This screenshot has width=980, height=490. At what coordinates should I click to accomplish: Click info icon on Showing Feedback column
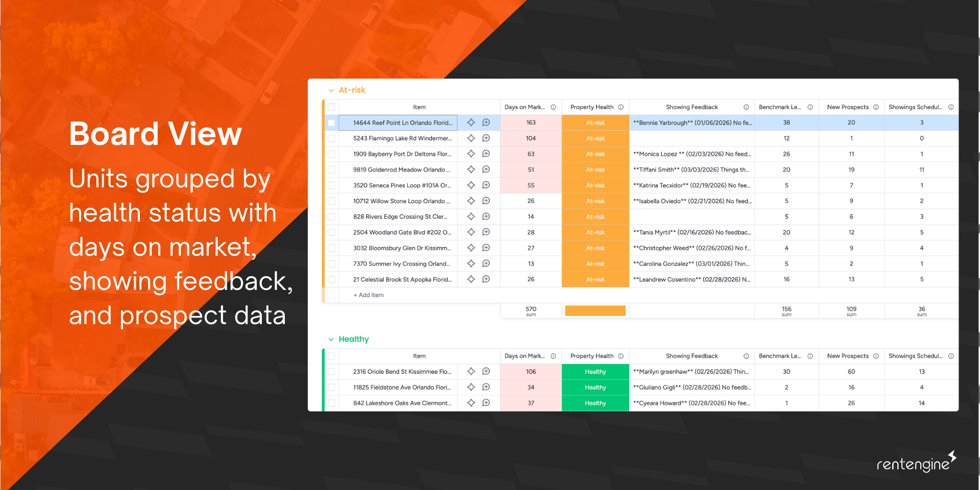pos(747,107)
